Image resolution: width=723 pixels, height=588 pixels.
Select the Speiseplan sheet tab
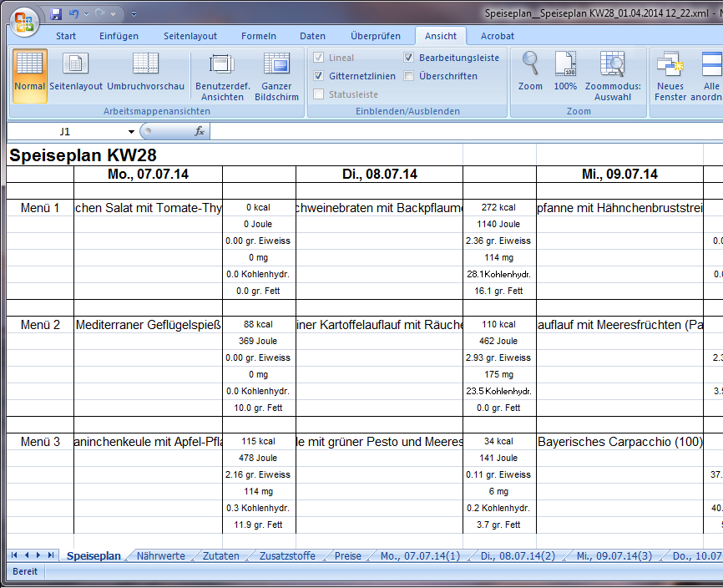(94, 555)
